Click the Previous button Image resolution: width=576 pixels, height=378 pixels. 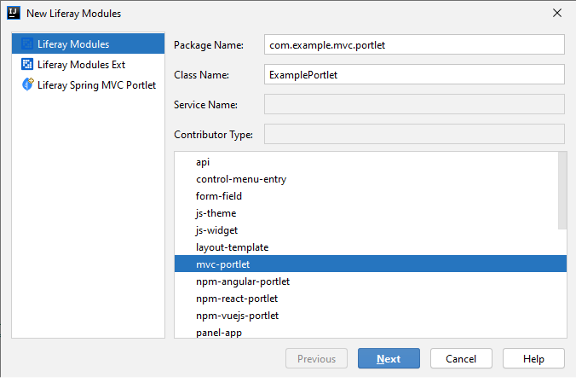pyautogui.click(x=316, y=359)
